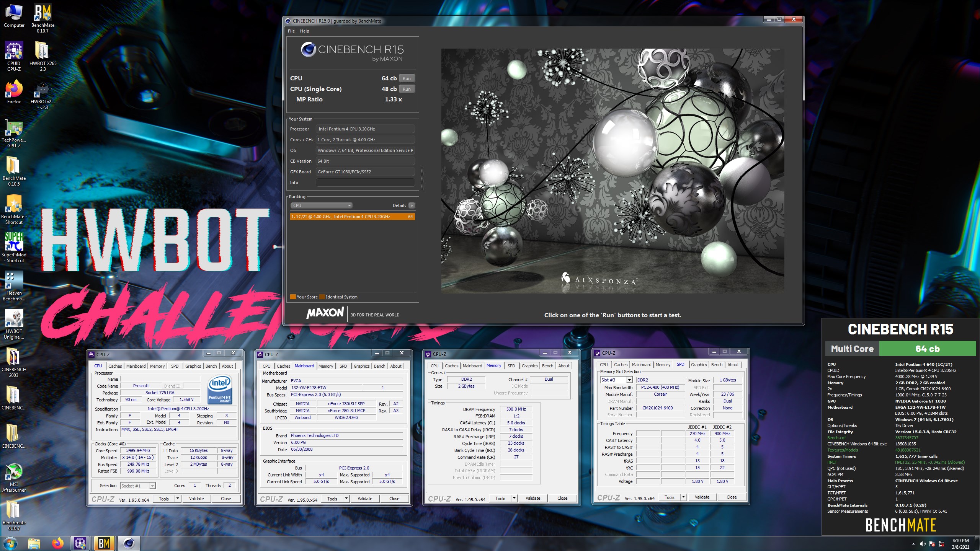Run the CPU (Single Core) test
980x551 pixels.
[x=407, y=89]
